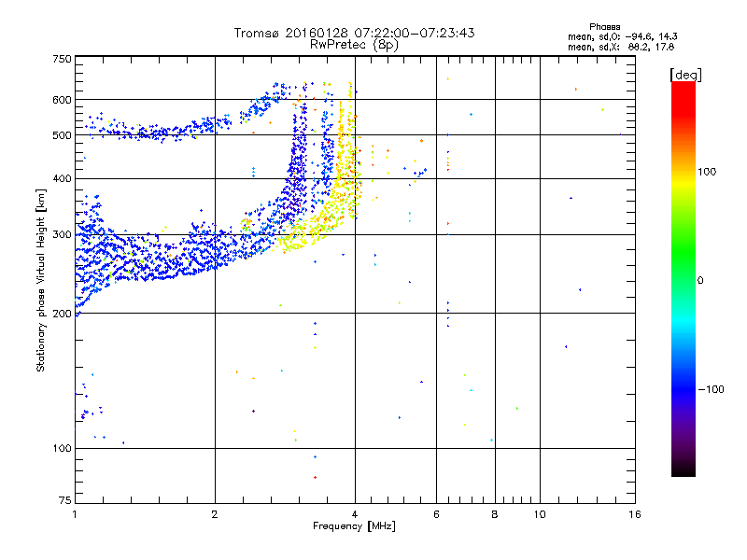Click the '200' height axis tick label
Image resolution: width=747 pixels, height=560 pixels.
pos(62,314)
